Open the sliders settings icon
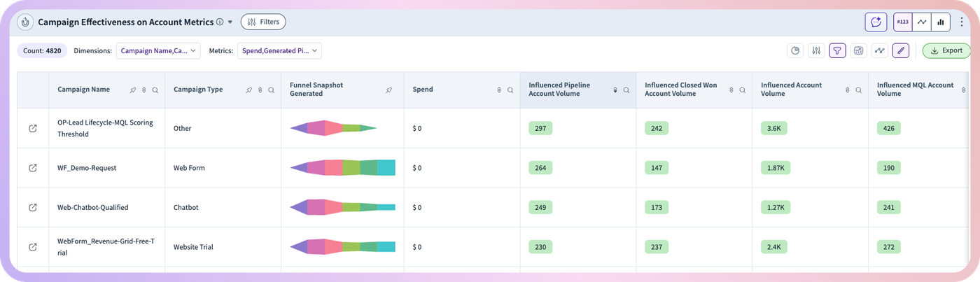The height and width of the screenshot is (282, 980). 816,50
